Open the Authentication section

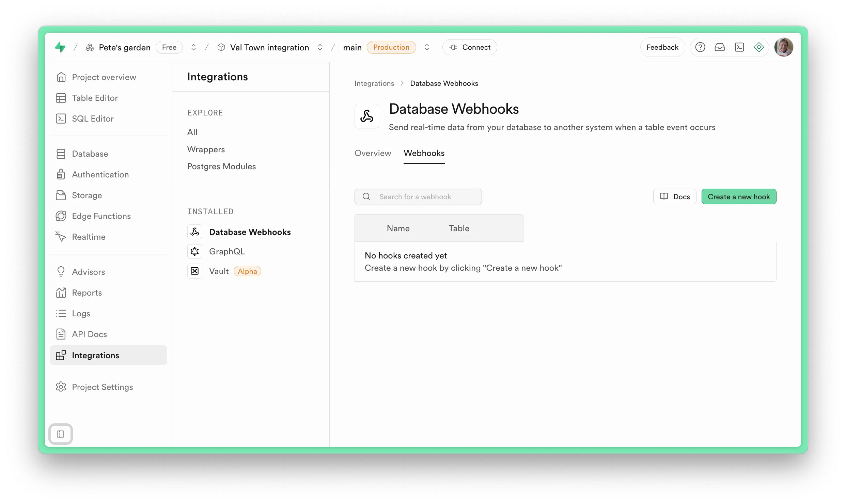pyautogui.click(x=100, y=174)
